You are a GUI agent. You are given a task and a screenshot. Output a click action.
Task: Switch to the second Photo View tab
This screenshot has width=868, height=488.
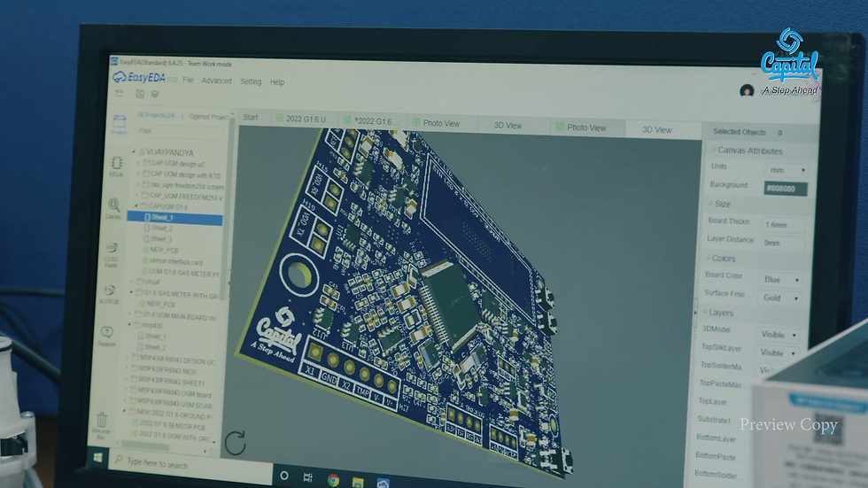[x=586, y=128]
